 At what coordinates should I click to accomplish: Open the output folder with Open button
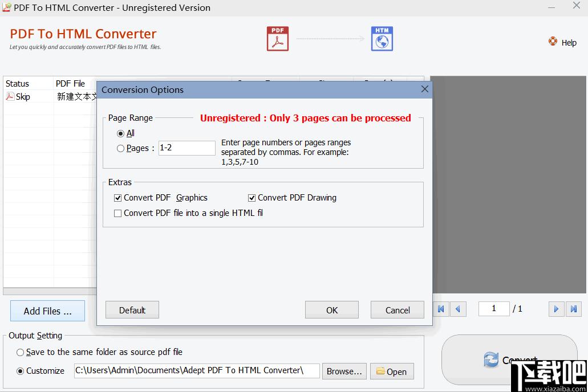click(392, 371)
